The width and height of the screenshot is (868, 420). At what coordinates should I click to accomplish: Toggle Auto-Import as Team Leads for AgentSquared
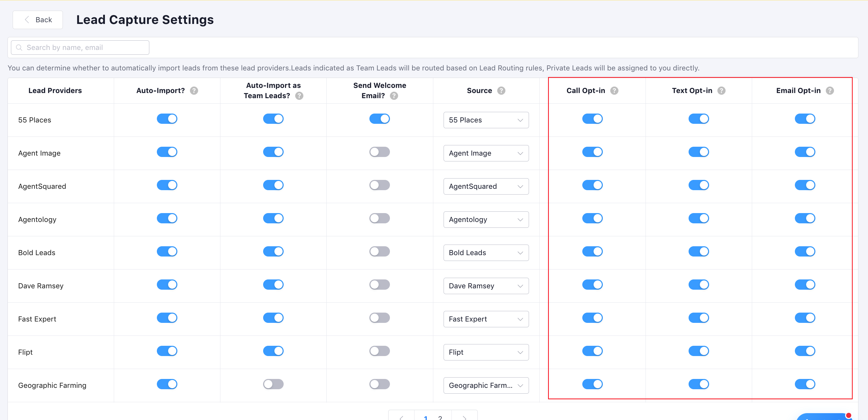273,185
